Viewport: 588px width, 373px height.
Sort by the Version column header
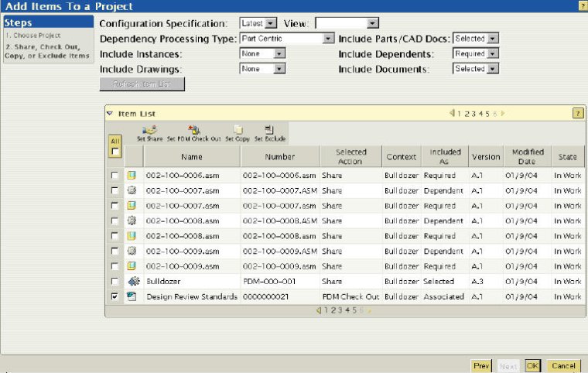click(x=486, y=156)
